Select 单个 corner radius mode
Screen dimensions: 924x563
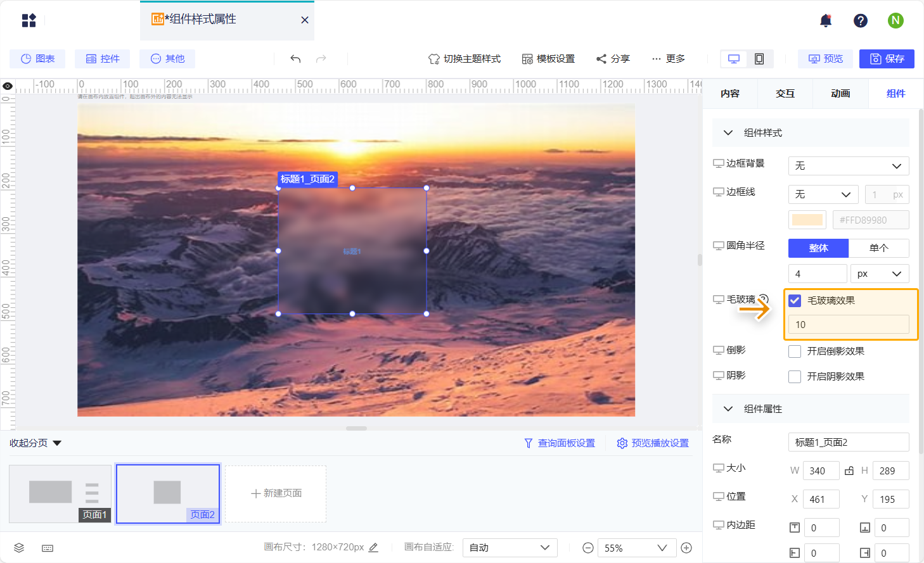(x=879, y=248)
